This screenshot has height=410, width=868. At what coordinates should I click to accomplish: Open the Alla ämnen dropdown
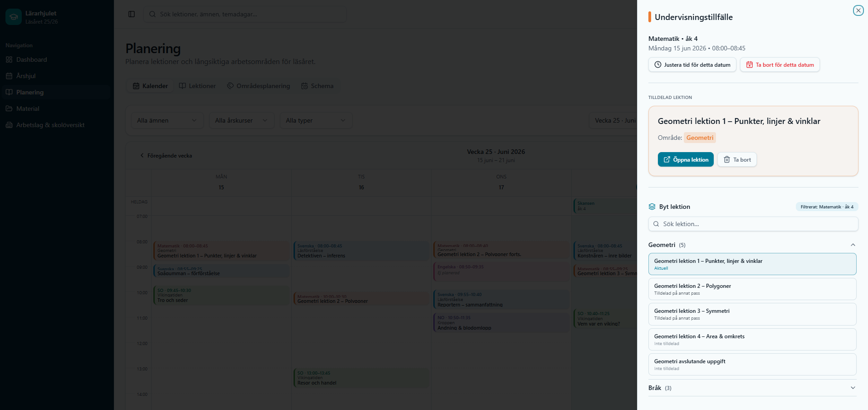point(167,120)
